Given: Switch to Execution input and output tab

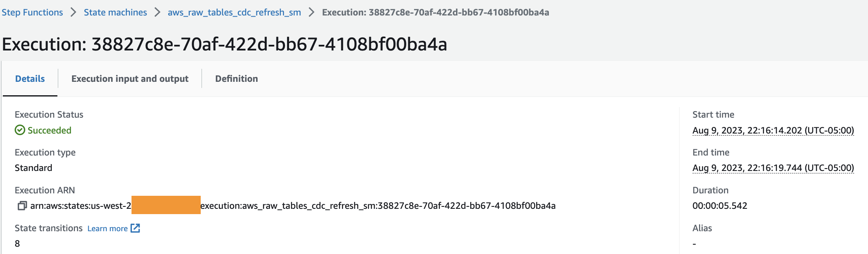Looking at the screenshot, I should 130,79.
